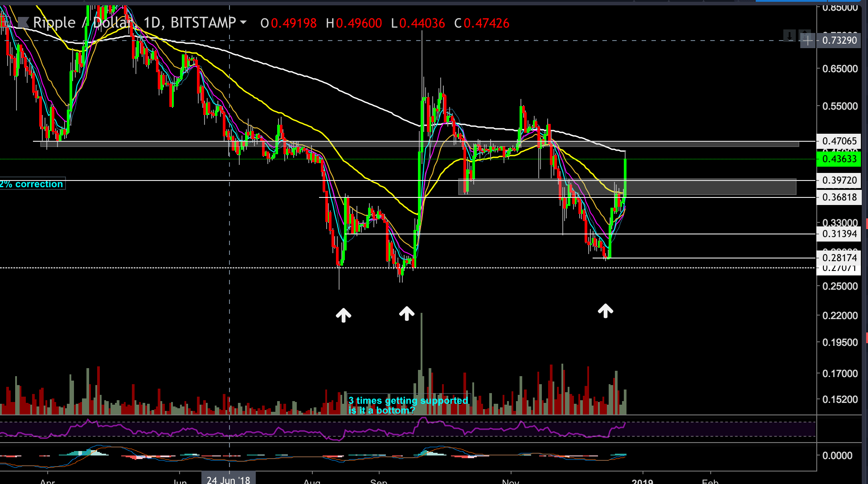The width and height of the screenshot is (868, 484).
Task: Click the 0.65000 price axis label
Action: [840, 69]
